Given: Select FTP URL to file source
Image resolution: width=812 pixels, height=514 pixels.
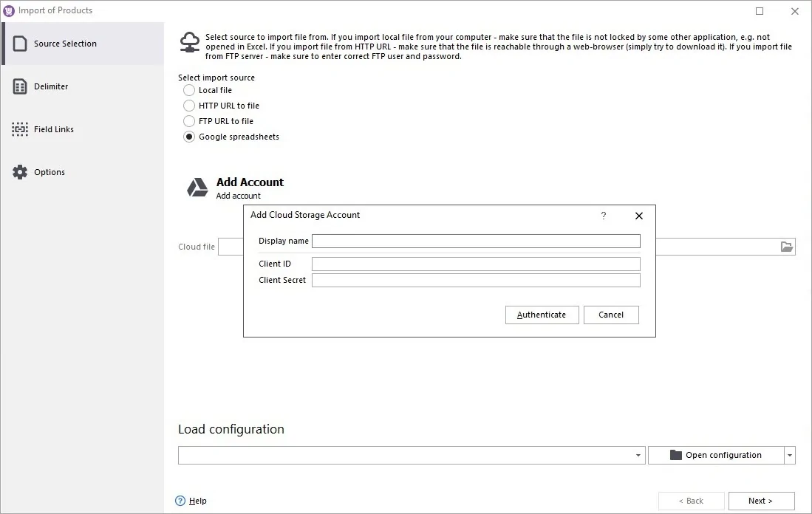Looking at the screenshot, I should 189,121.
